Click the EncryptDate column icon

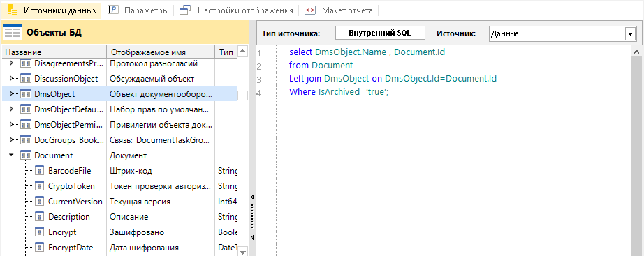click(x=39, y=248)
